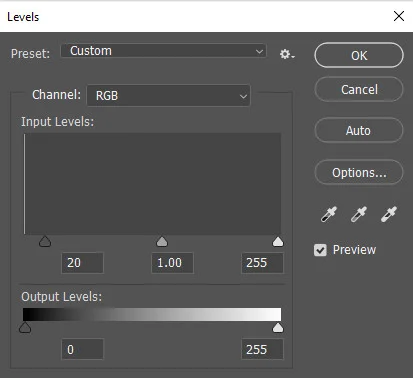Click the output black slider handle

coord(25,327)
